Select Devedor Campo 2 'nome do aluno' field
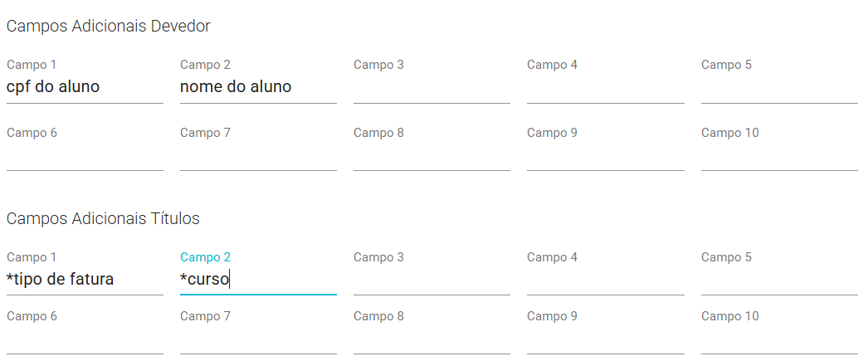This screenshot has height=361, width=868. click(x=259, y=87)
